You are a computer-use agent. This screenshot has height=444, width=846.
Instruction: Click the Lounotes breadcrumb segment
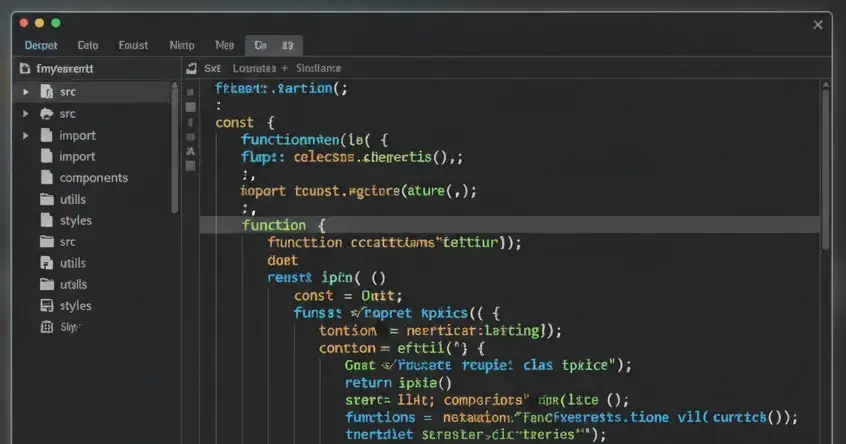point(254,69)
